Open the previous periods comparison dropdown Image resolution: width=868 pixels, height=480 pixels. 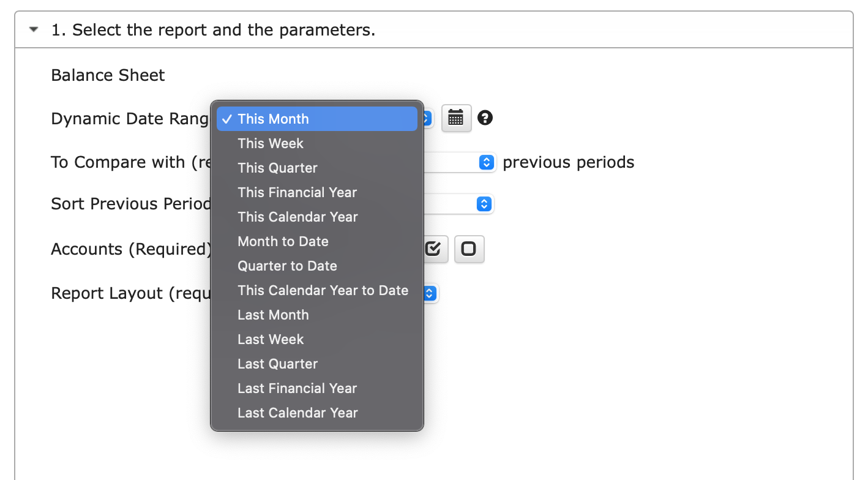pos(486,162)
